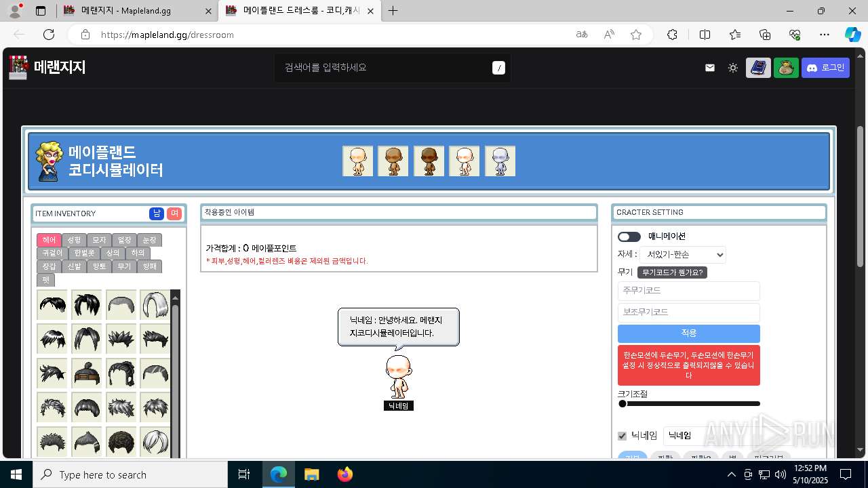868x488 pixels.
Task: Open the browser translate icon
Action: (582, 35)
